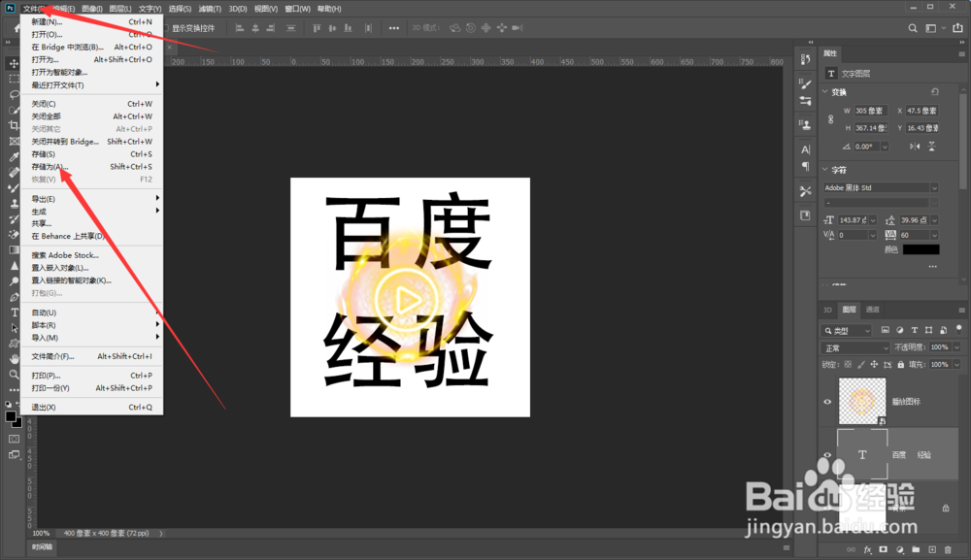Open the tracking 60 dropdown
971x560 pixels.
click(934, 235)
